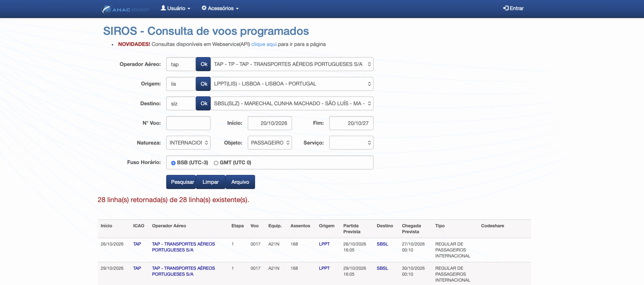Image resolution: width=644 pixels, height=285 pixels.
Task: Click LPPT origin in 26/10/2026 row
Action: pos(324,244)
